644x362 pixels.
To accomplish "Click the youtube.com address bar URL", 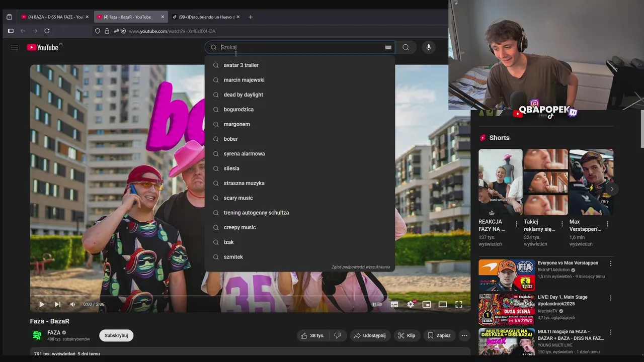I will pos(172,31).
